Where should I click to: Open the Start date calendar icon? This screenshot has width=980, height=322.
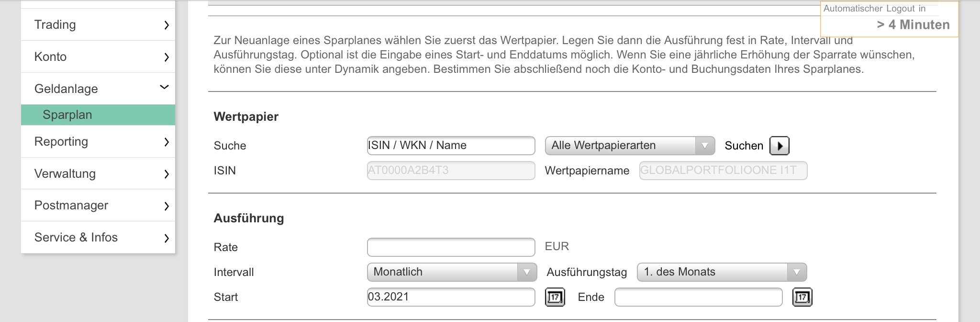pos(555,297)
